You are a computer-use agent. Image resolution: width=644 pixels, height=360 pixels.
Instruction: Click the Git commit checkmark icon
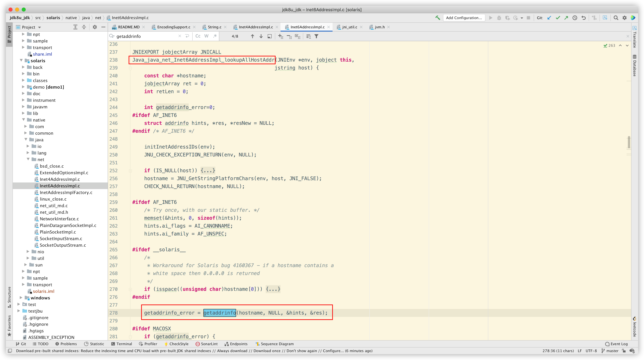(558, 18)
